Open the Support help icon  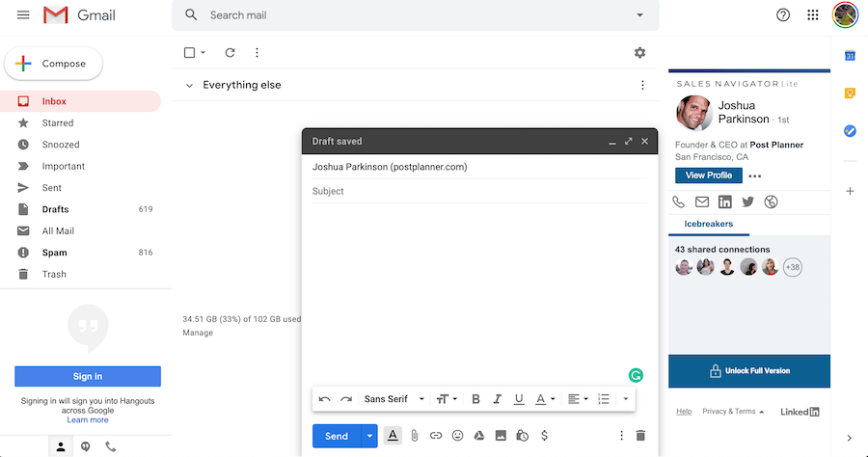point(783,14)
